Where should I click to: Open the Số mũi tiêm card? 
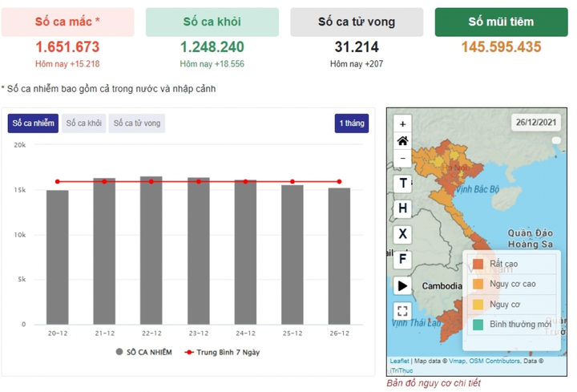point(501,22)
